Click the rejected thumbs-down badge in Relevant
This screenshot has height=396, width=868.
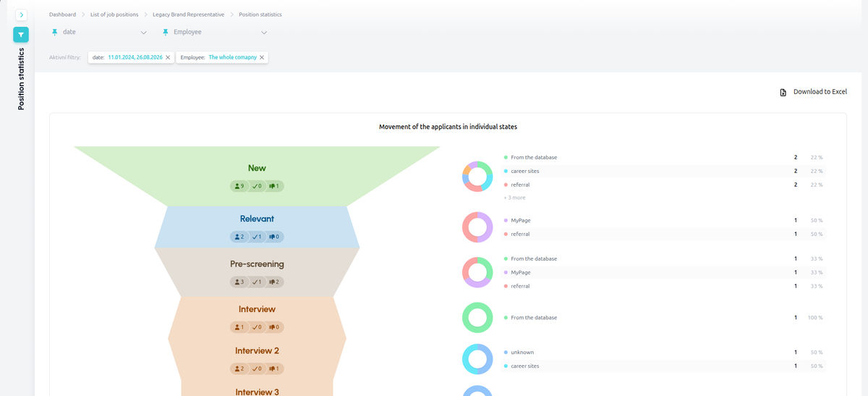coord(274,237)
